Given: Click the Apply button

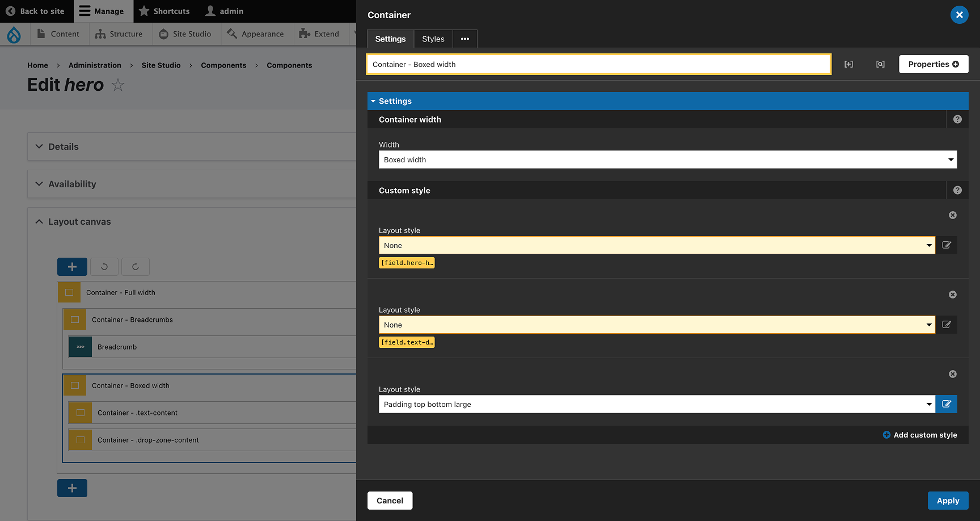Looking at the screenshot, I should (x=948, y=501).
